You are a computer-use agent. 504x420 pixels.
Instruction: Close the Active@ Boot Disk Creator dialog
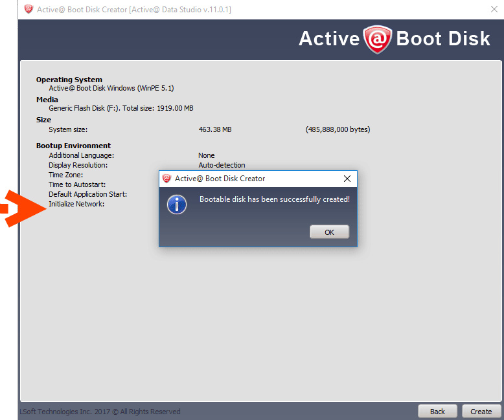point(347,179)
